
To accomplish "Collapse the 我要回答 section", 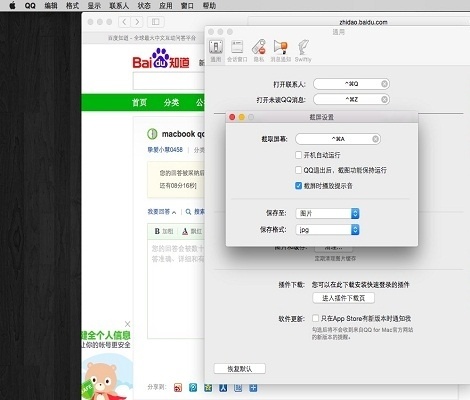I will [162, 212].
